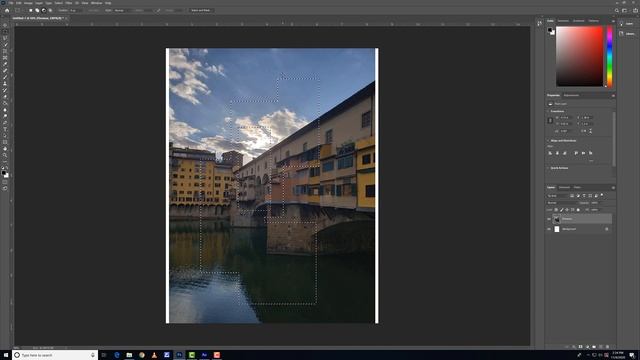
Task: Open the Libraries panel icon
Action: pyautogui.click(x=622, y=33)
